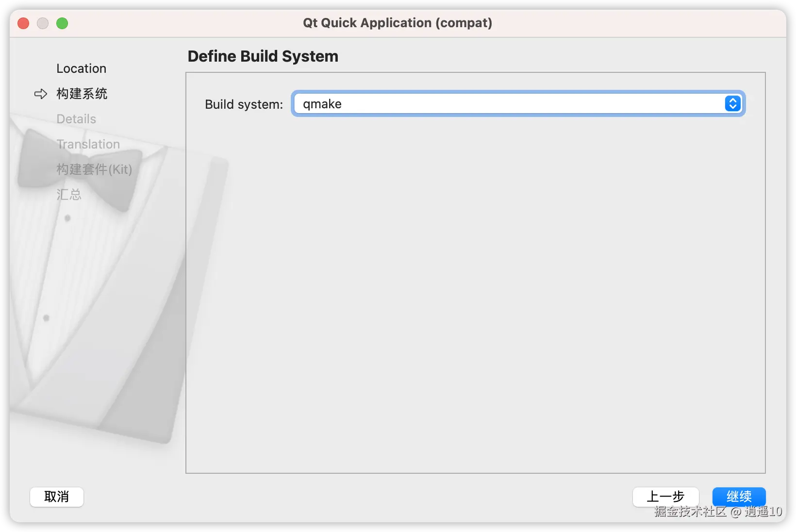Click the Define Build System heading

click(263, 56)
